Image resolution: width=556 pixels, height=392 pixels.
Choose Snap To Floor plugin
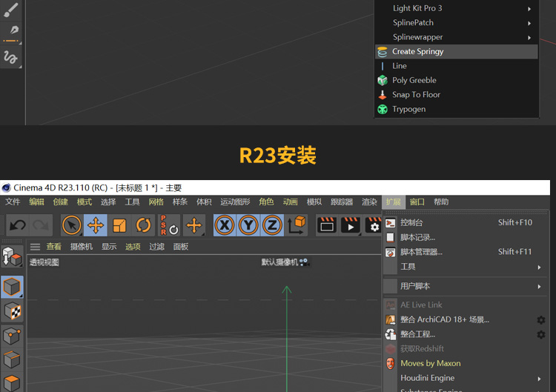pyautogui.click(x=457, y=95)
